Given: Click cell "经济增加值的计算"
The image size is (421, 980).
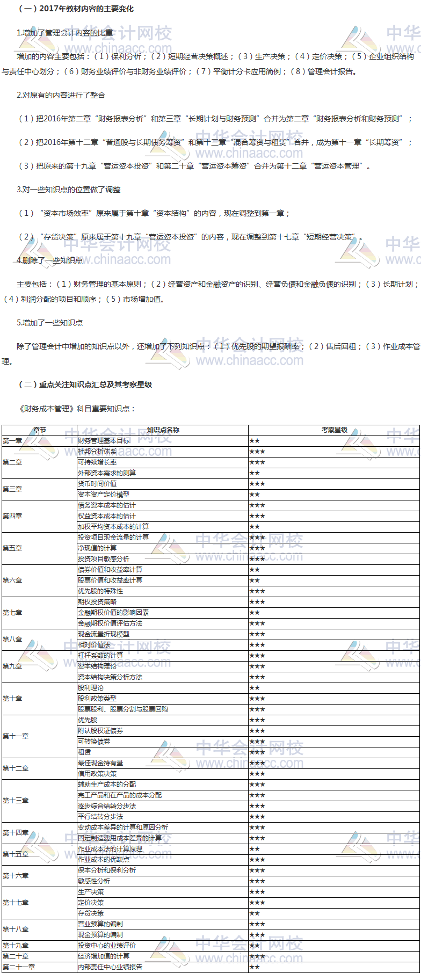Looking at the screenshot, I should click(x=163, y=956).
